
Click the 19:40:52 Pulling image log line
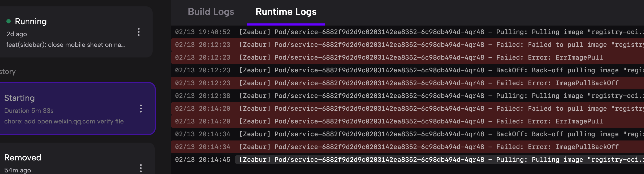click(x=400, y=32)
